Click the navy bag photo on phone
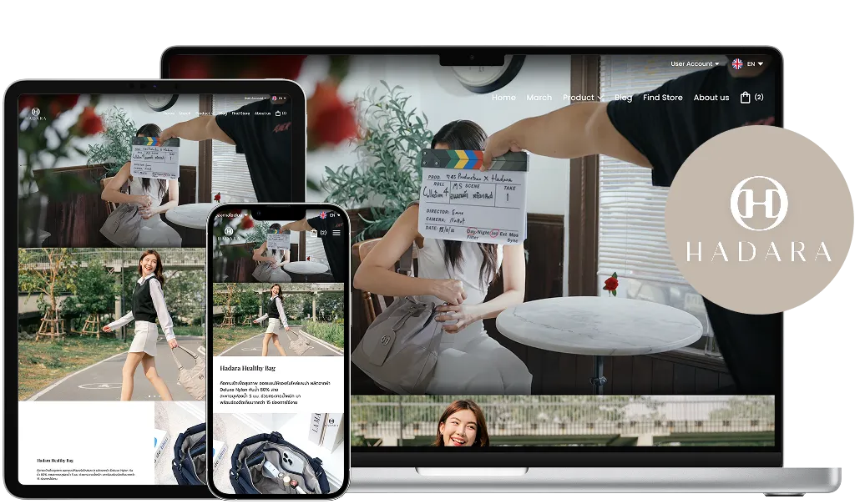865x504 pixels. coord(279,452)
